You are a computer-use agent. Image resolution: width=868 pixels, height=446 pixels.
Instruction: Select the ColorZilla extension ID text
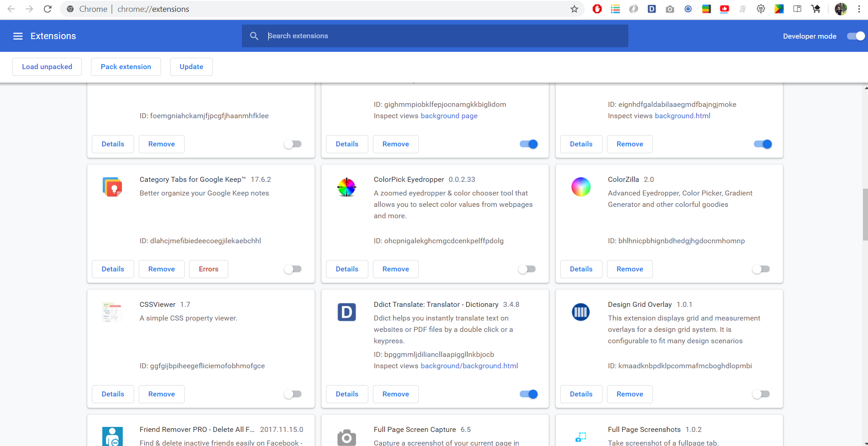[676, 241]
